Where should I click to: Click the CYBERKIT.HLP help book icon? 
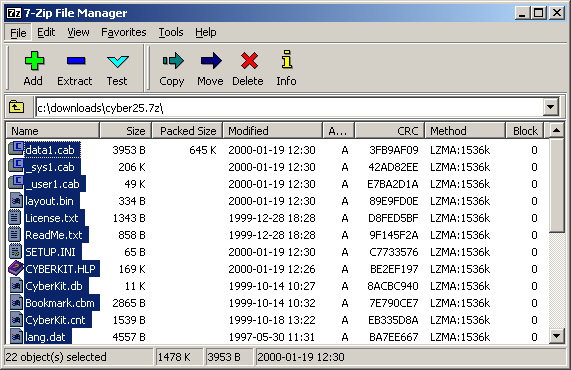pos(16,269)
